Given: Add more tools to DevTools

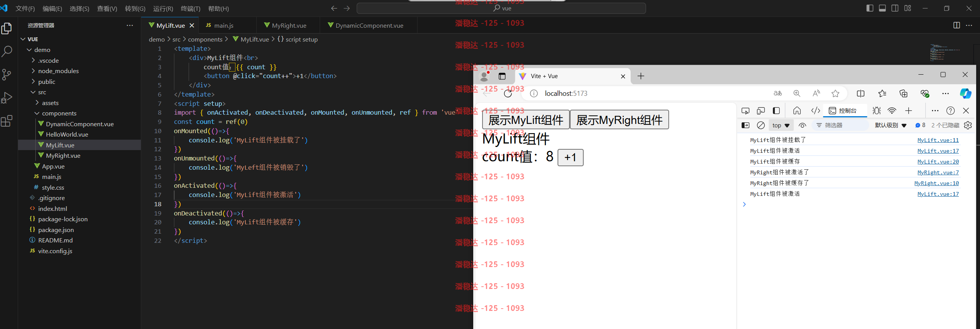Looking at the screenshot, I should [x=908, y=111].
